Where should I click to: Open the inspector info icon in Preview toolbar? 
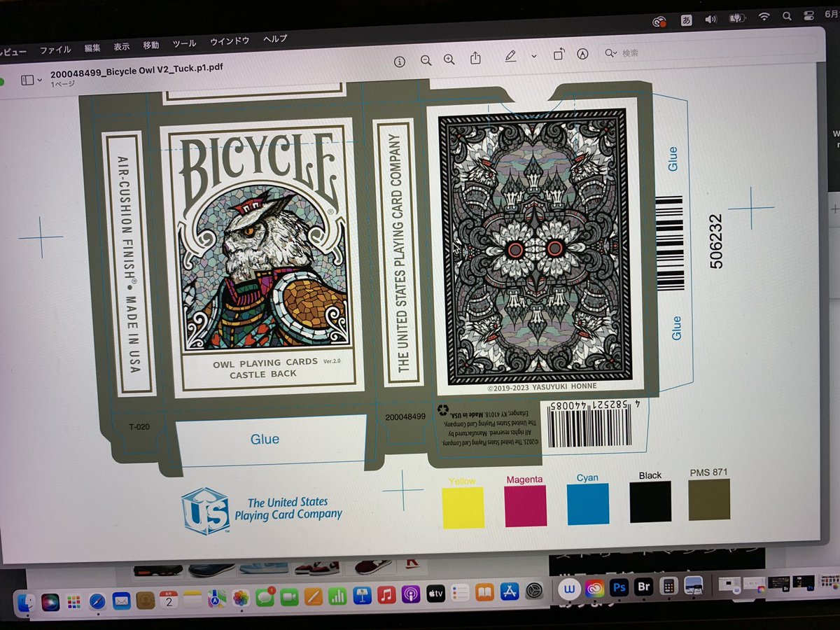click(400, 61)
